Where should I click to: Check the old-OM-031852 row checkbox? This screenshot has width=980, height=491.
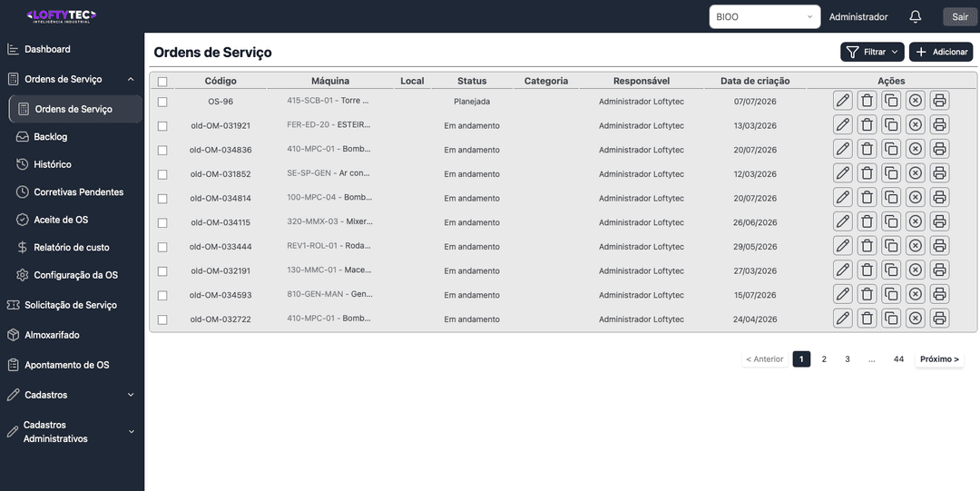coord(162,174)
